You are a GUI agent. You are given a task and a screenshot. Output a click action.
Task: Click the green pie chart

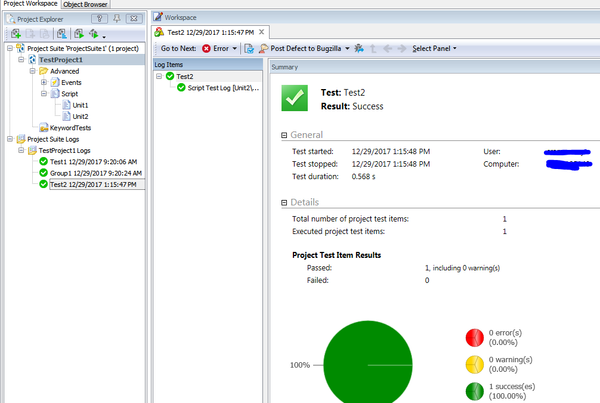[x=368, y=363]
